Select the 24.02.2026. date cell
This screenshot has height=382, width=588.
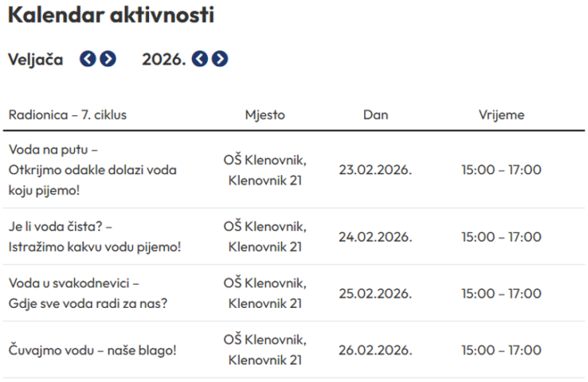(375, 237)
